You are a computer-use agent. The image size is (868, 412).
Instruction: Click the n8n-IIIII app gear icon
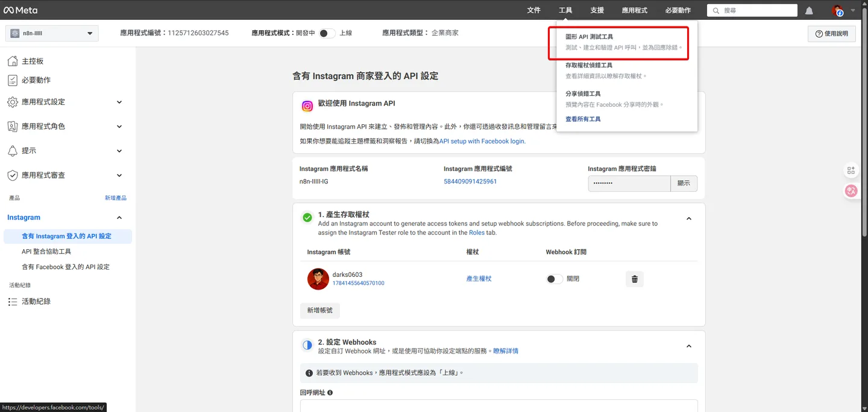pyautogui.click(x=15, y=33)
